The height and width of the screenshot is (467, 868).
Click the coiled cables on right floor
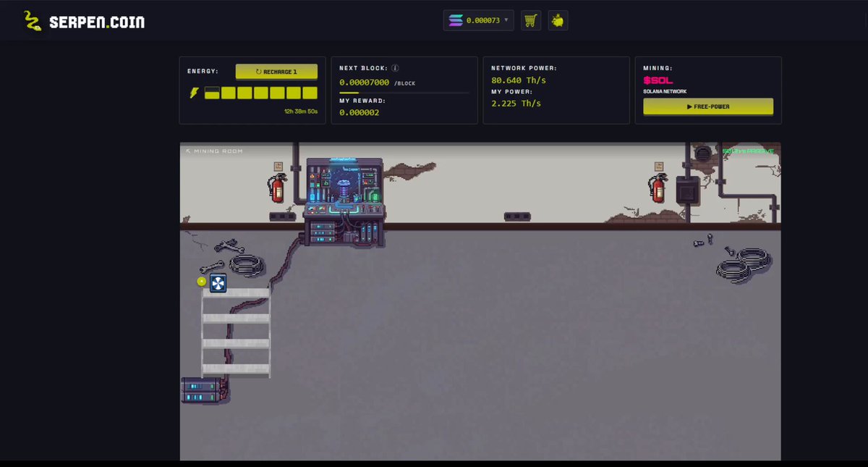[x=744, y=265]
